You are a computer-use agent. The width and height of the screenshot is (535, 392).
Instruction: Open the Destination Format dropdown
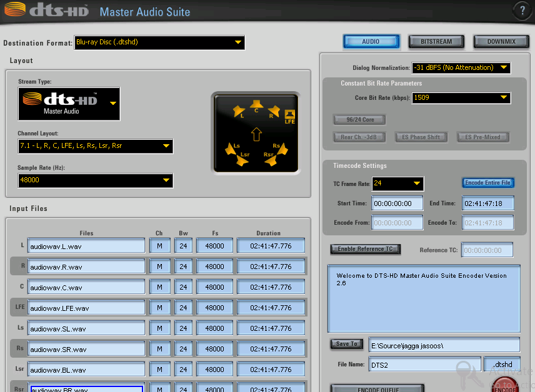click(x=159, y=42)
